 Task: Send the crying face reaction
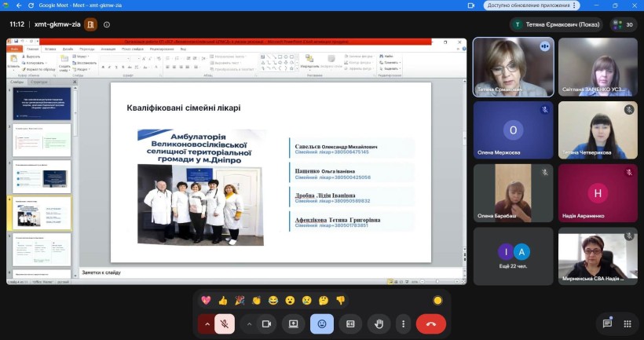tap(307, 301)
